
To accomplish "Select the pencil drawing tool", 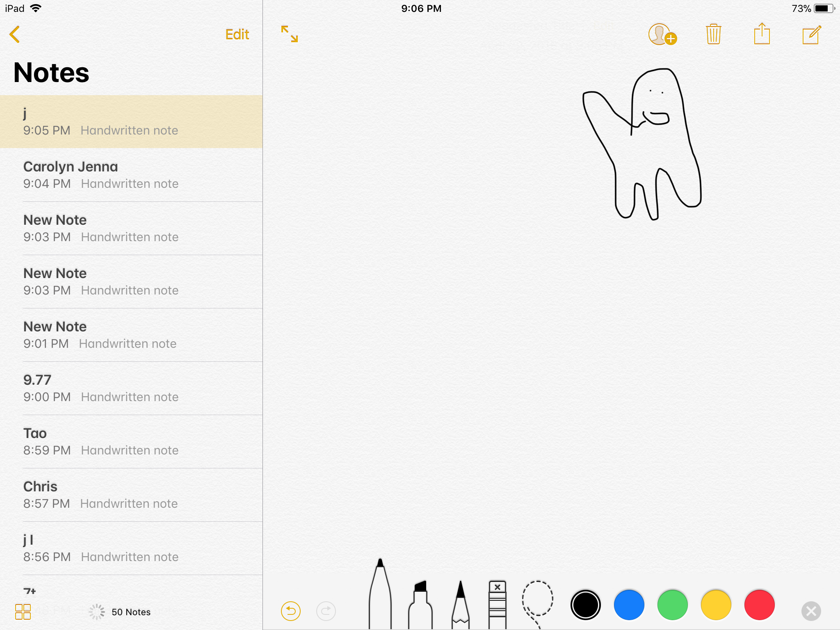I will pos(460,606).
